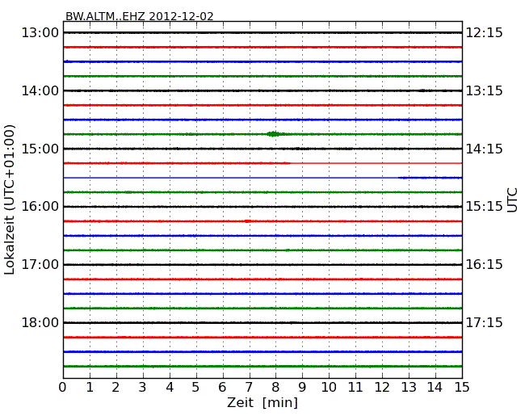Image resolution: width=525 pixels, height=420 pixels.
Task: Click the small red blip near minute 7
Action: click(247, 221)
